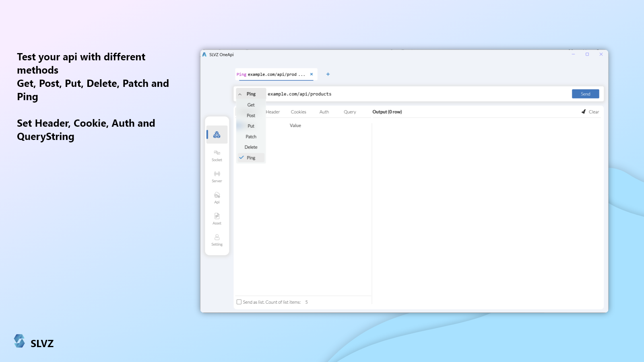Open the Asset sidebar icon
Image resolution: width=644 pixels, height=362 pixels.
tap(217, 219)
